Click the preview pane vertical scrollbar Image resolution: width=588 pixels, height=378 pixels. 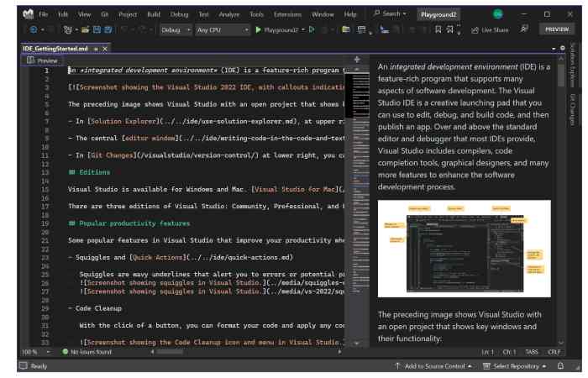click(561, 200)
